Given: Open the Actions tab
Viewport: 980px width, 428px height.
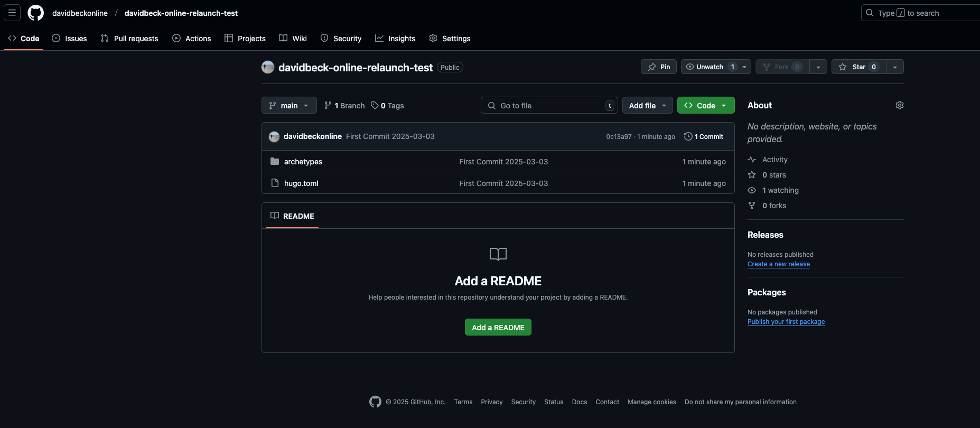Looking at the screenshot, I should (192, 38).
